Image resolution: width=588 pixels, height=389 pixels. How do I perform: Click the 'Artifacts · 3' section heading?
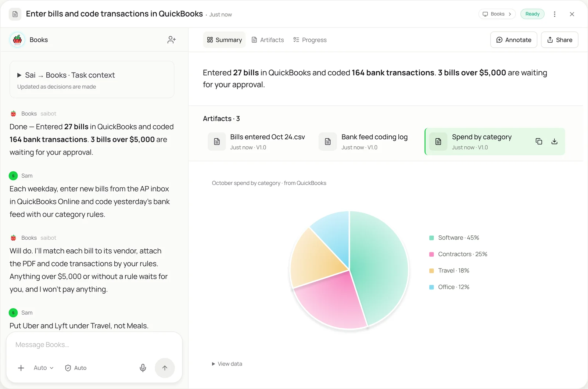(221, 119)
